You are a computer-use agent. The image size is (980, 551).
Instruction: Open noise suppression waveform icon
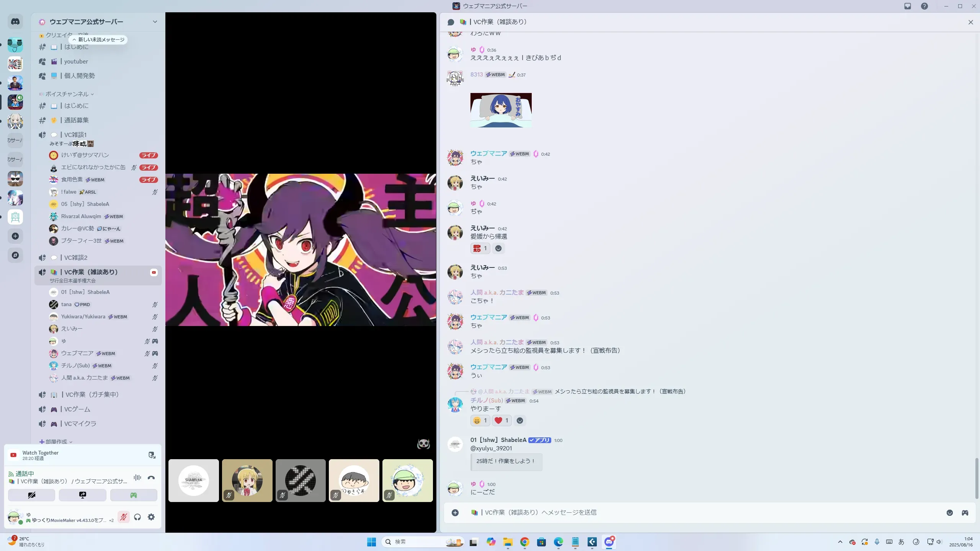click(x=137, y=477)
